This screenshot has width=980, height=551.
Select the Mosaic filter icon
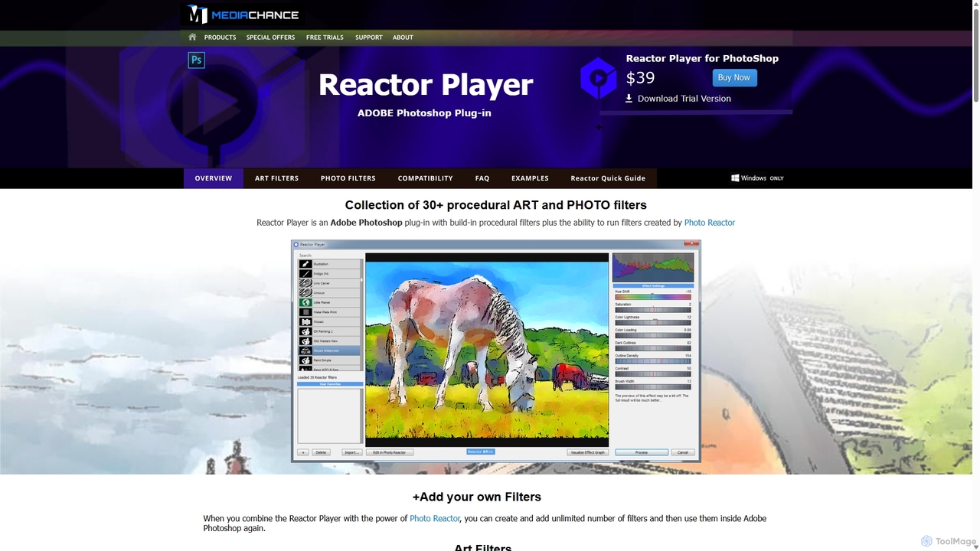305,321
